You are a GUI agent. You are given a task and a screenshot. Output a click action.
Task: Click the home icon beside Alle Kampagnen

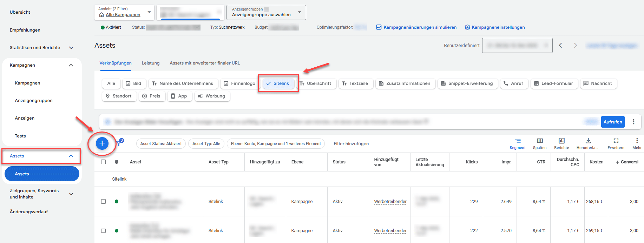pos(101,15)
